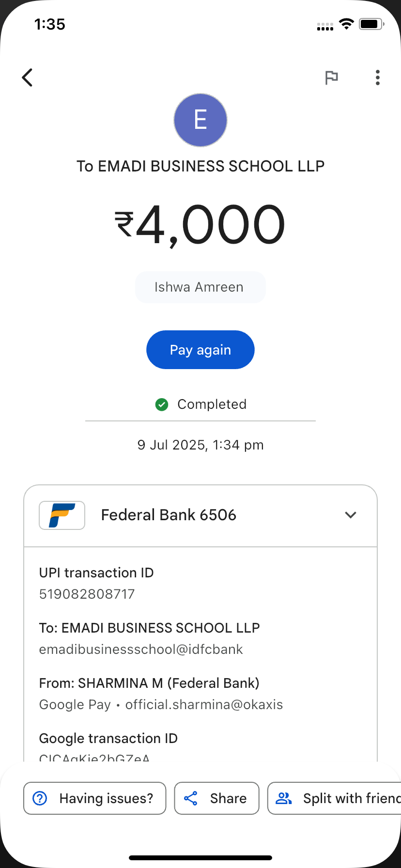Tap the split with friends people icon
Screen dimensions: 401x868
pos(284,798)
